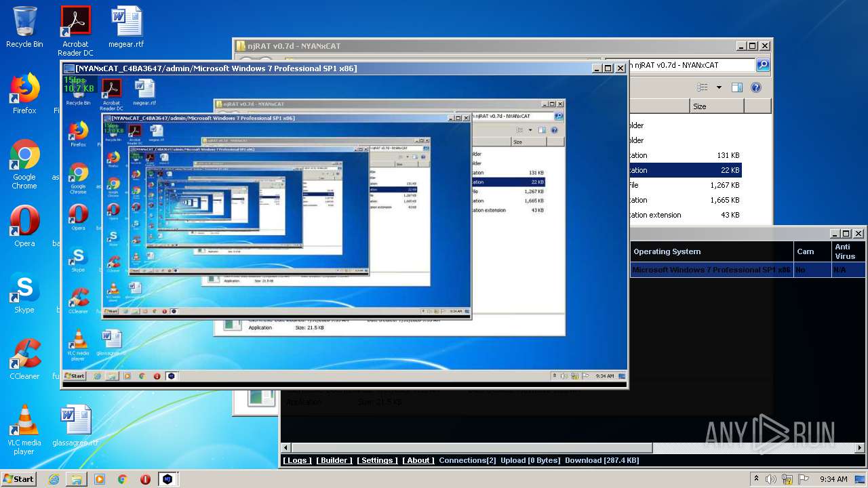Open the About tab in njRAT
Viewport: 868px width, 488px height.
418,460
